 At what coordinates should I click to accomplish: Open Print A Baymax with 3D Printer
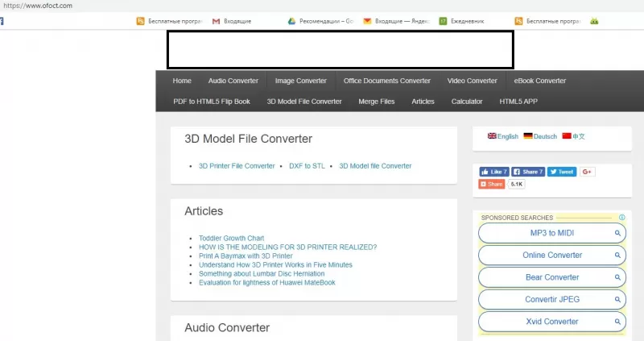coord(246,256)
